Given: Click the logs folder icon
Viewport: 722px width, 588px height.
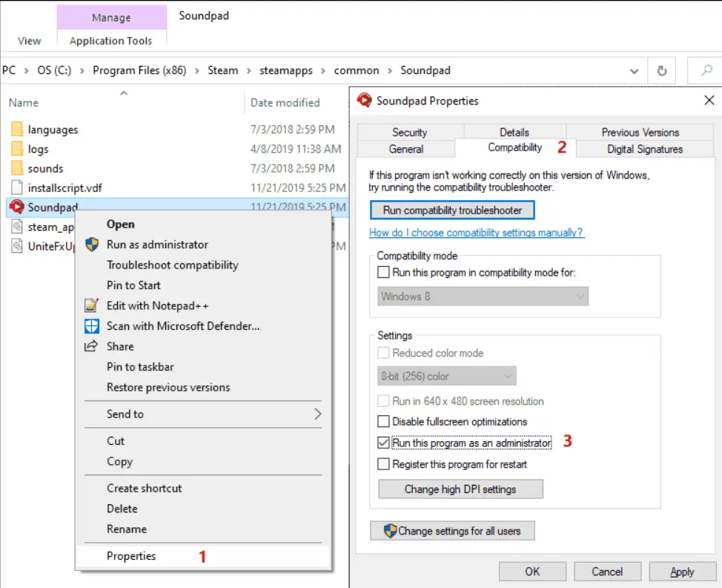Looking at the screenshot, I should [x=17, y=149].
